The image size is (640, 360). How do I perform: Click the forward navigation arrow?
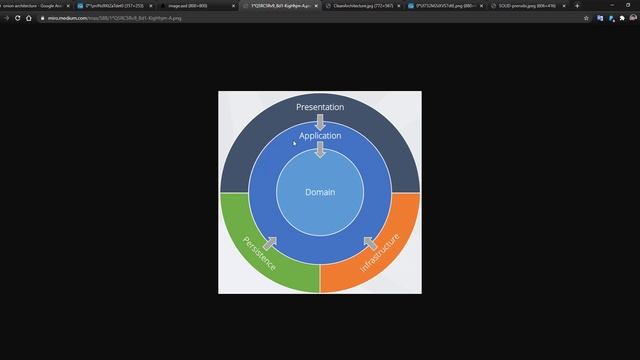tap(6, 18)
